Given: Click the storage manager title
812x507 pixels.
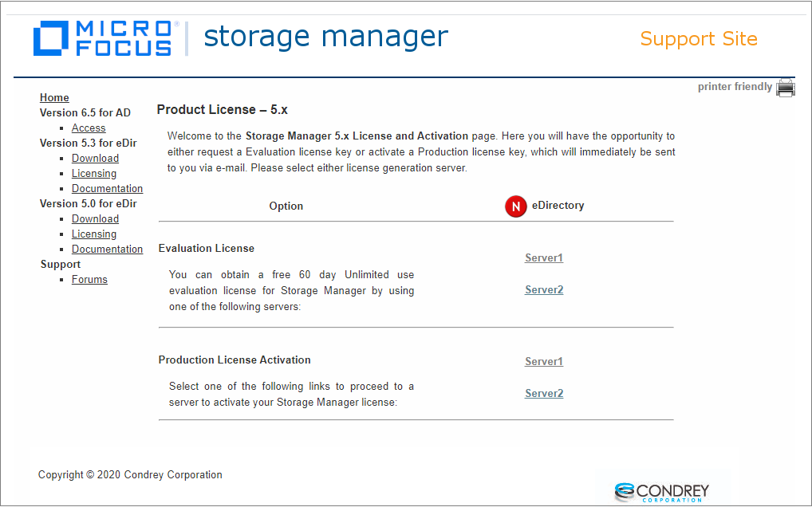Looking at the screenshot, I should [x=325, y=37].
